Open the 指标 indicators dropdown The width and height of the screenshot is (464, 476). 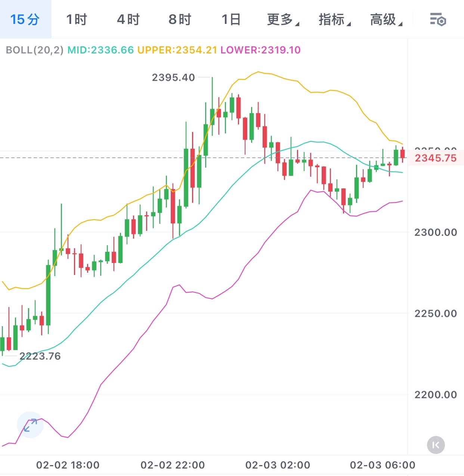(x=334, y=19)
